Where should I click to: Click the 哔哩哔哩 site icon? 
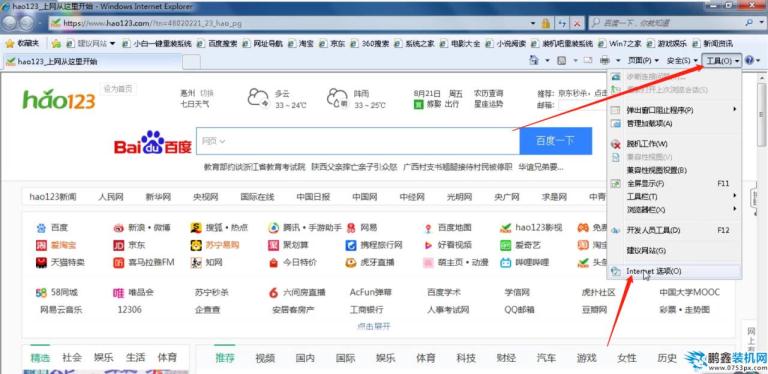coord(505,262)
